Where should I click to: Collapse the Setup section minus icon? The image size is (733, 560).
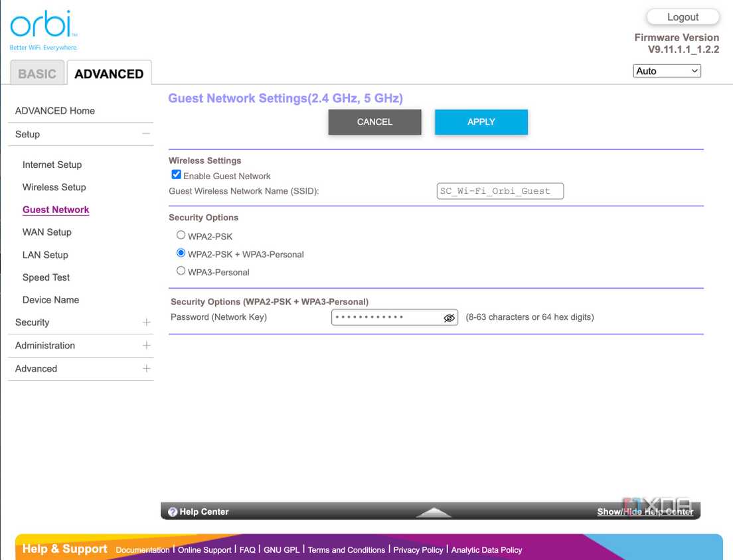point(146,134)
